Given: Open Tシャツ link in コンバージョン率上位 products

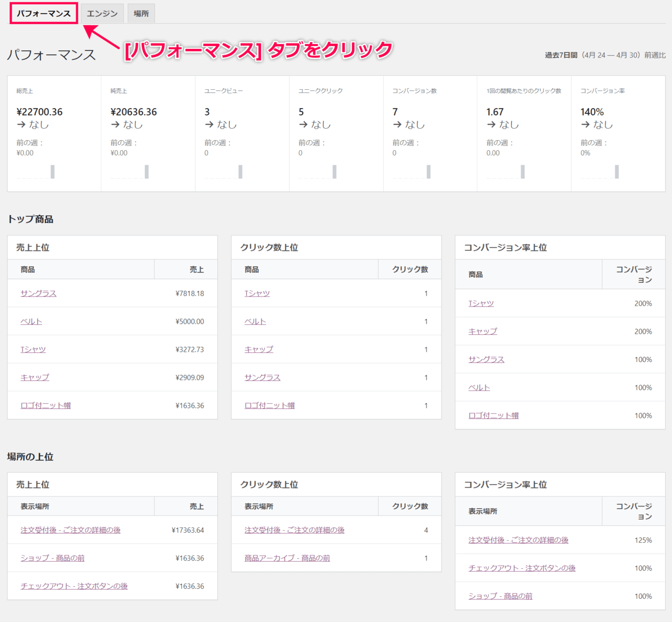Looking at the screenshot, I should coord(481,303).
